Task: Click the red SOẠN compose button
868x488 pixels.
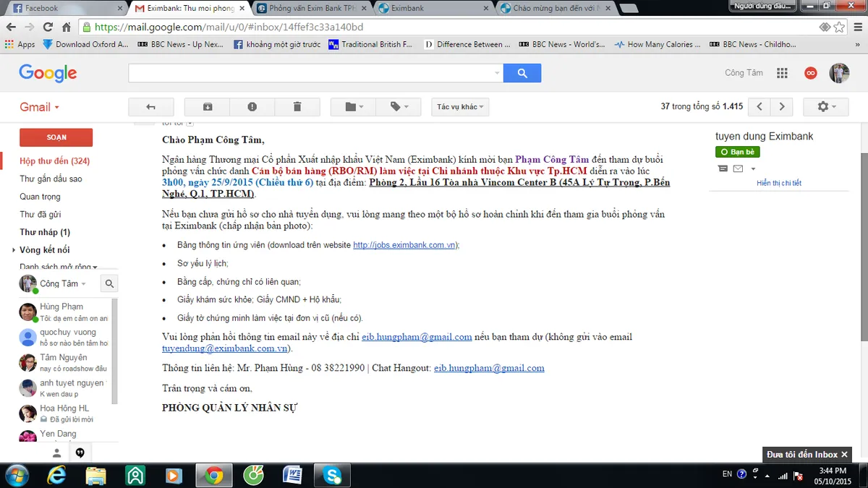Action: pos(56,137)
